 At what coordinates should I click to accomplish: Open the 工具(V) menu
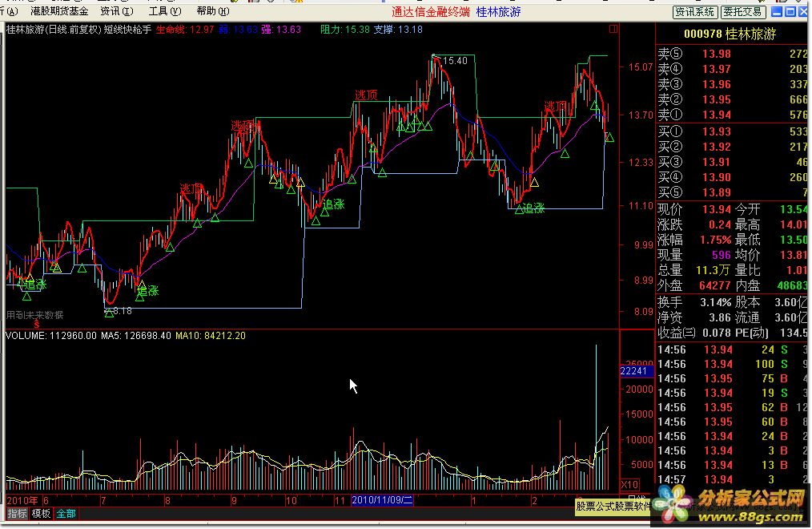click(x=165, y=11)
